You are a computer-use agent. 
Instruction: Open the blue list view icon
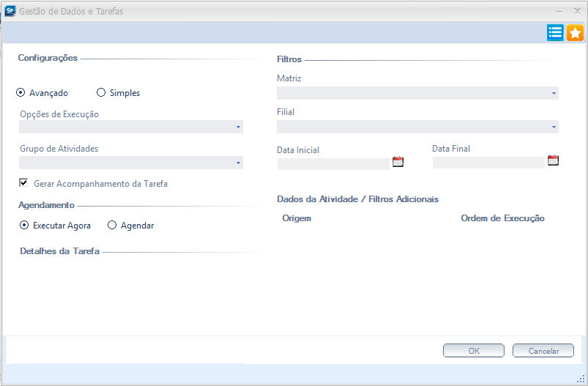tap(555, 33)
